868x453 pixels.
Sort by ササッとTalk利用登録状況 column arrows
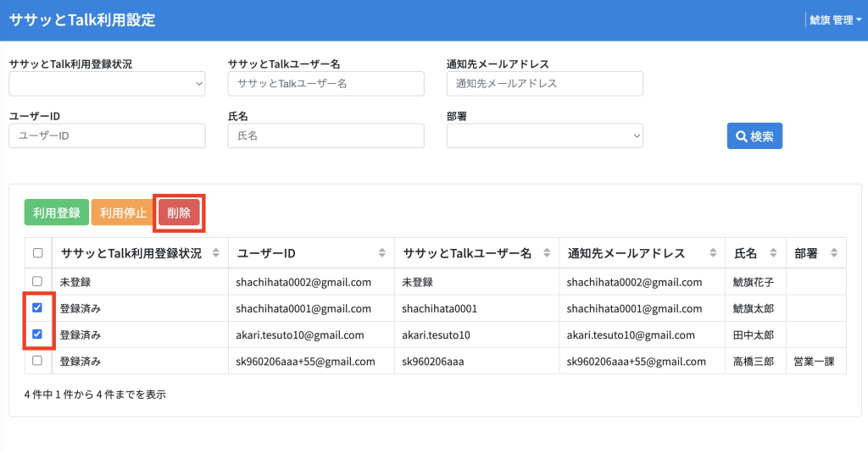(216, 253)
